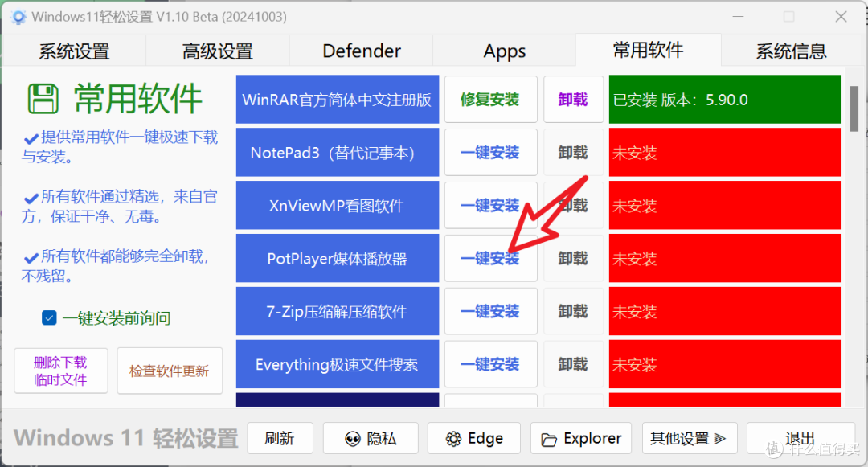Viewport: 868px width, 467px height.
Task: Click the 检查软件更新 button
Action: [x=170, y=371]
